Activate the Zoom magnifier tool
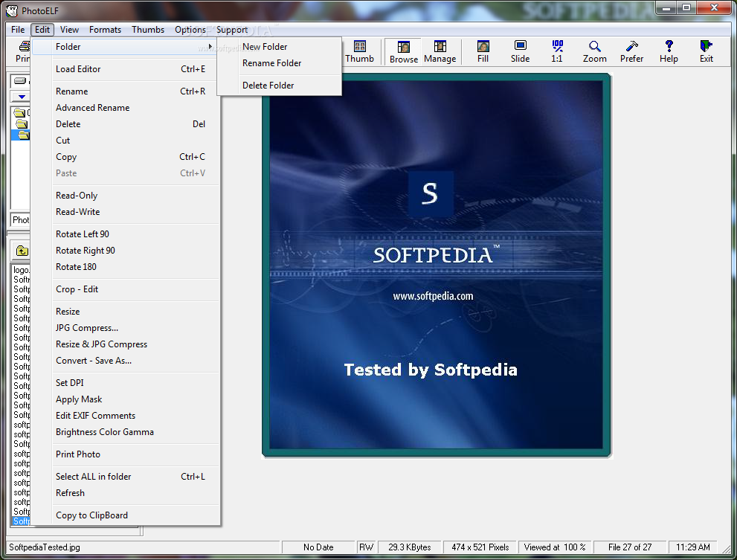 click(594, 51)
